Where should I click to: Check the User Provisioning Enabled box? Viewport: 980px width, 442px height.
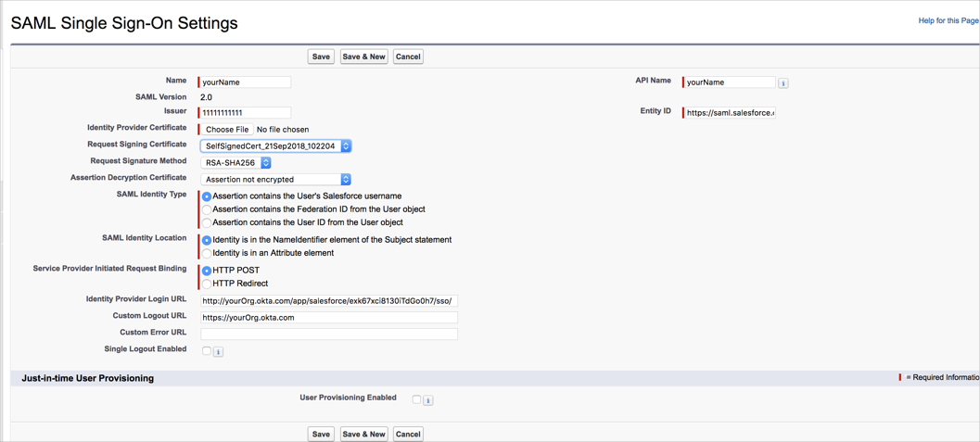point(417,399)
